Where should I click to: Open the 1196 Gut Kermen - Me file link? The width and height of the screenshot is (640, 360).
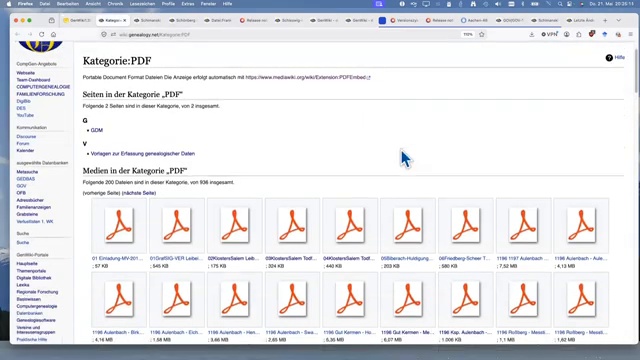407,332
